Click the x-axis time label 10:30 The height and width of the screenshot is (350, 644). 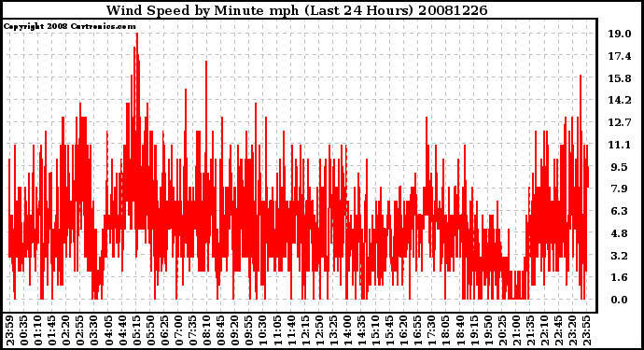(263, 331)
